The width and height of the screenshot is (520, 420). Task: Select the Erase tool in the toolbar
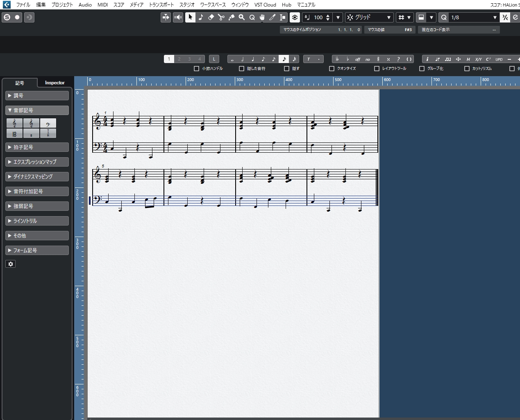pyautogui.click(x=211, y=17)
